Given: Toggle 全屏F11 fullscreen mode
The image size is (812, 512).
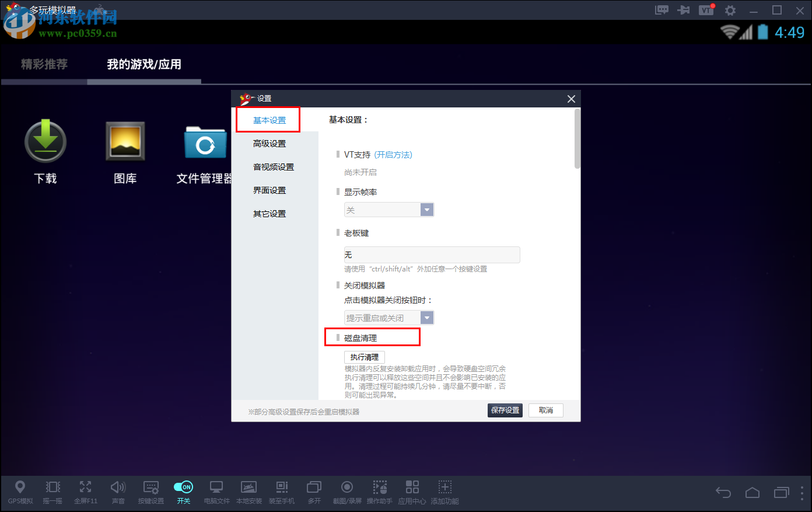Looking at the screenshot, I should click(86, 492).
